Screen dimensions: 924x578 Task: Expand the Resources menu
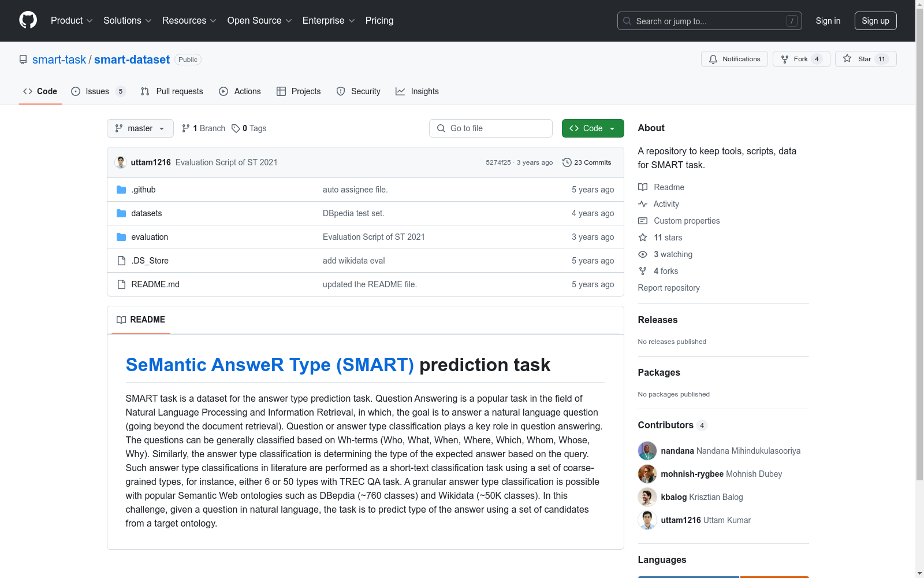[189, 21]
